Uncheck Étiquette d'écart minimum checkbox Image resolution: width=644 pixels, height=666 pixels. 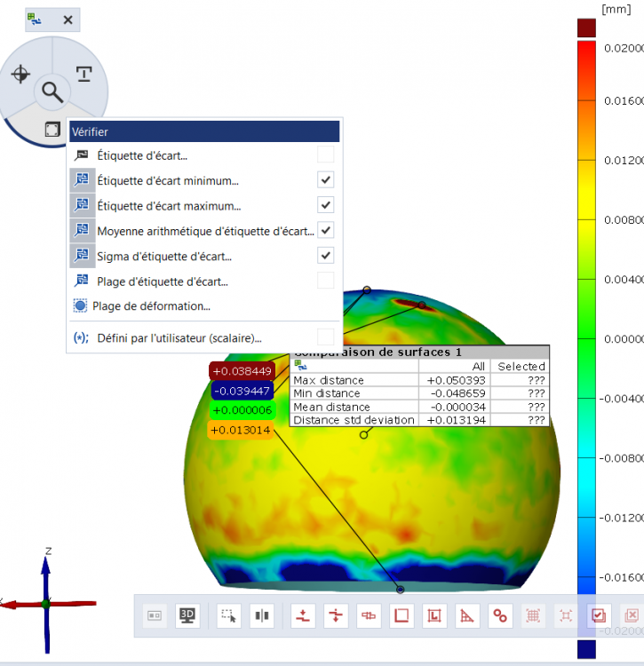(326, 180)
